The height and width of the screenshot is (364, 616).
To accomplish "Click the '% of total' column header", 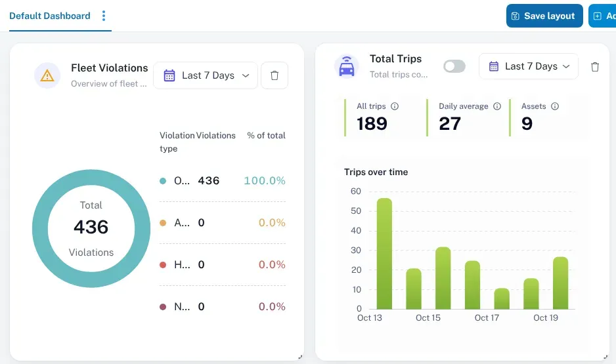I will [x=267, y=135].
